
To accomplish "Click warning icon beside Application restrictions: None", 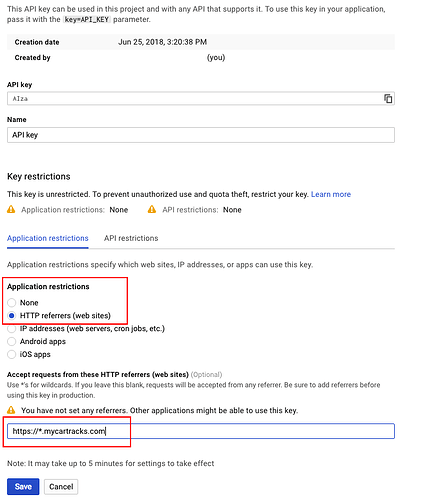I will click(11, 209).
